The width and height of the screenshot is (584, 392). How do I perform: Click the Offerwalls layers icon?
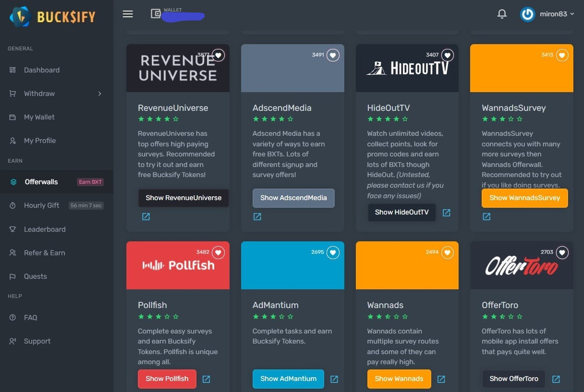[13, 182]
